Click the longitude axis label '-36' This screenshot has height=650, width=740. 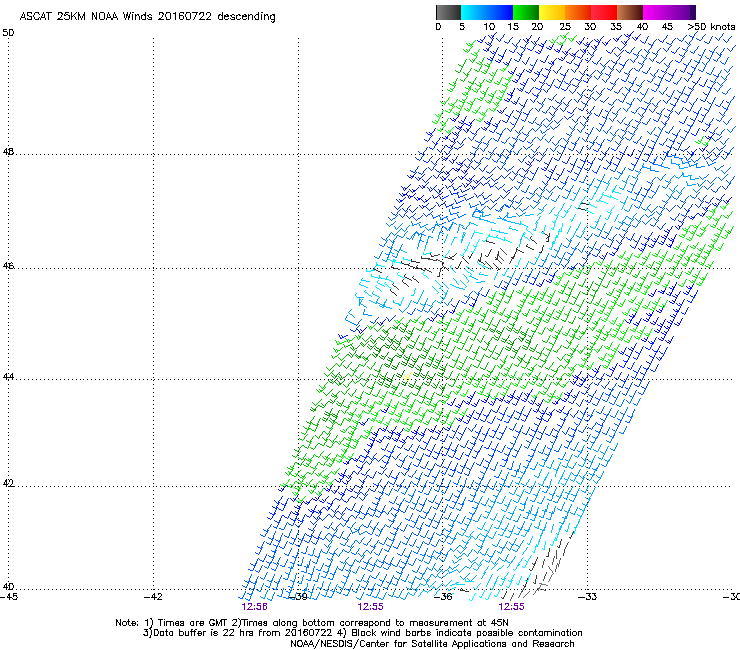click(x=443, y=597)
